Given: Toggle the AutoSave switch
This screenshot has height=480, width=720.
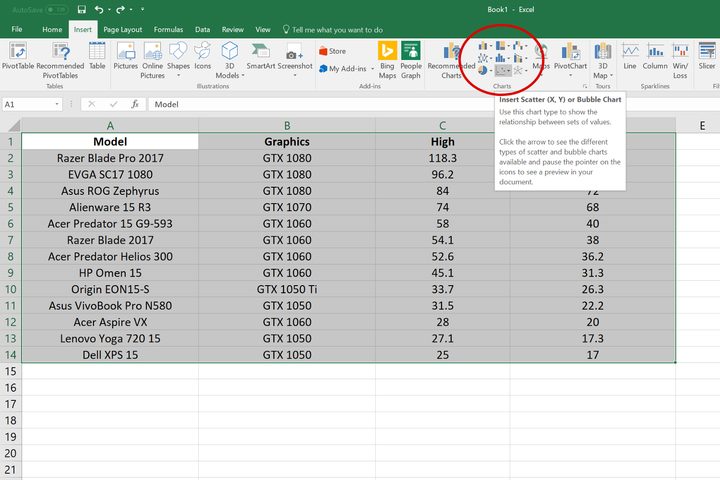Looking at the screenshot, I should click(x=56, y=10).
